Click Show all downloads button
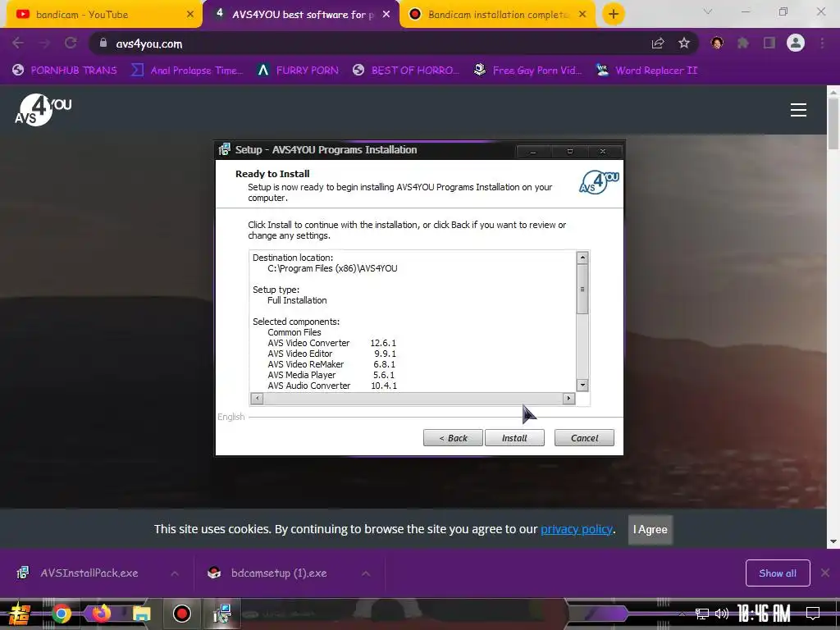This screenshot has width=840, height=630. [x=778, y=573]
